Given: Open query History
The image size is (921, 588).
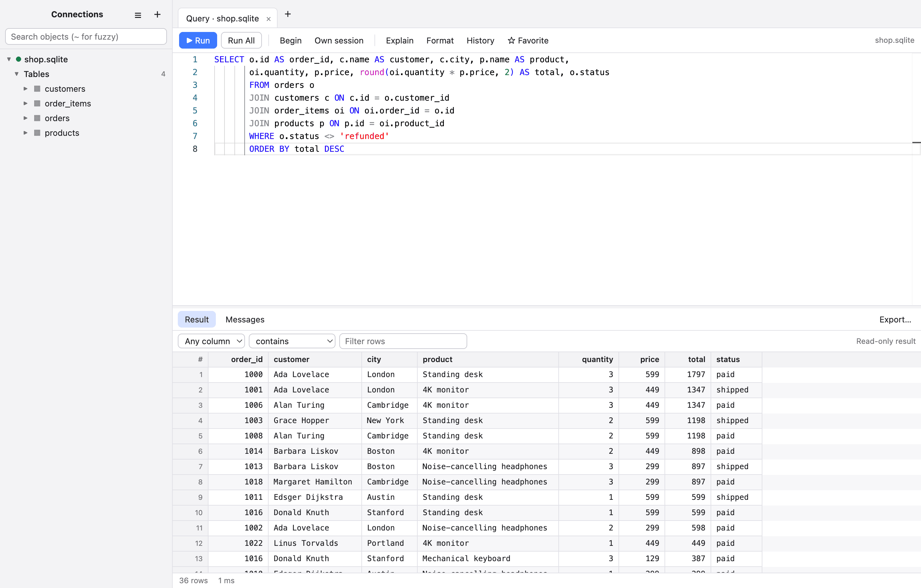Looking at the screenshot, I should point(480,41).
